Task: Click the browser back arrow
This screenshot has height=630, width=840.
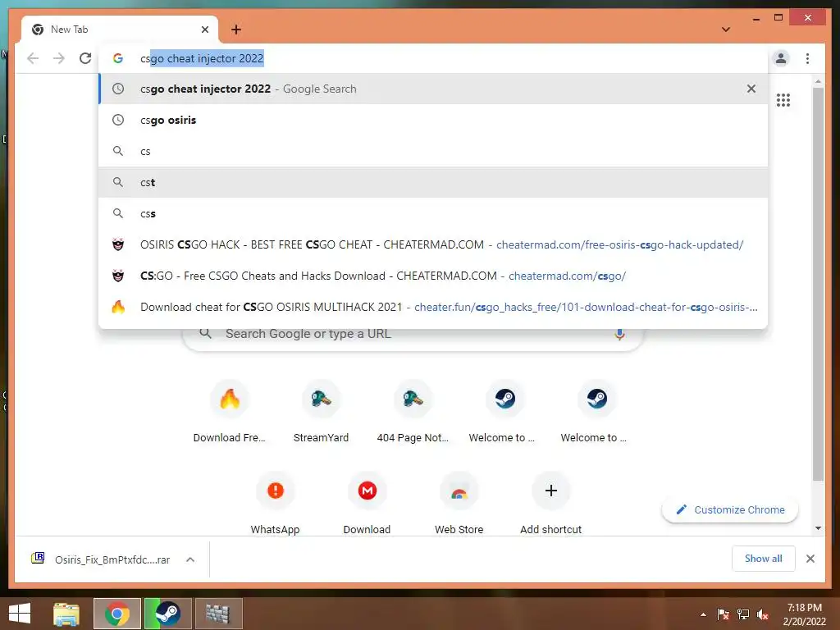Action: 33,58
